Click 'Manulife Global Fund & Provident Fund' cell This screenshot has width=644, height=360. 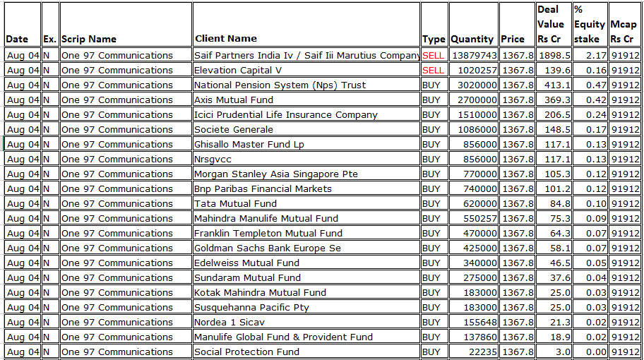(306, 337)
